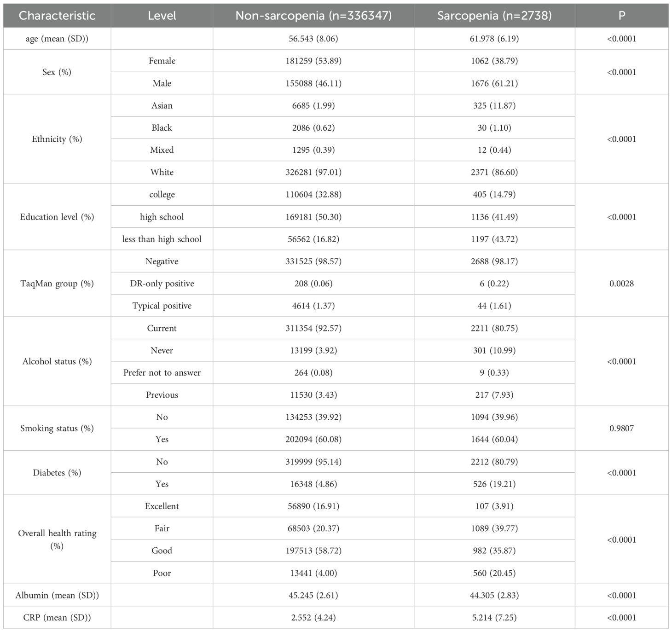Select the less than high school cell

point(162,239)
